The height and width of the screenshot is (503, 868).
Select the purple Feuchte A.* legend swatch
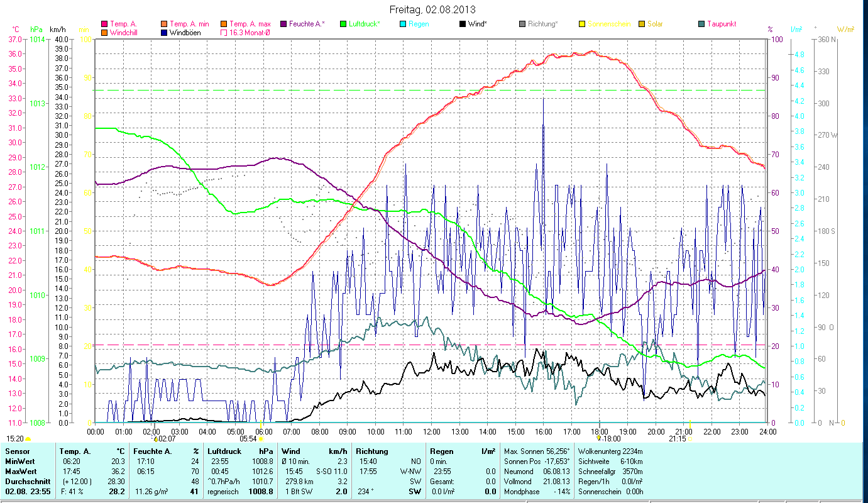point(283,24)
